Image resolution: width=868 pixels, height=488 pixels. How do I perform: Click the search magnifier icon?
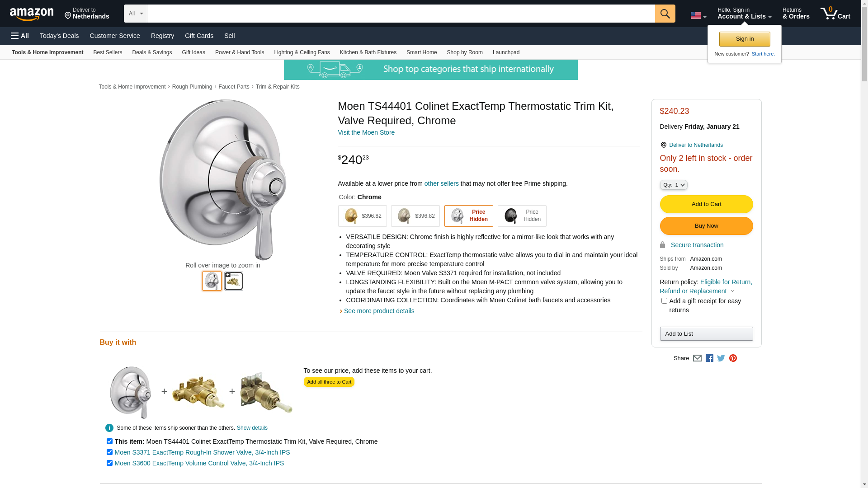tap(665, 14)
